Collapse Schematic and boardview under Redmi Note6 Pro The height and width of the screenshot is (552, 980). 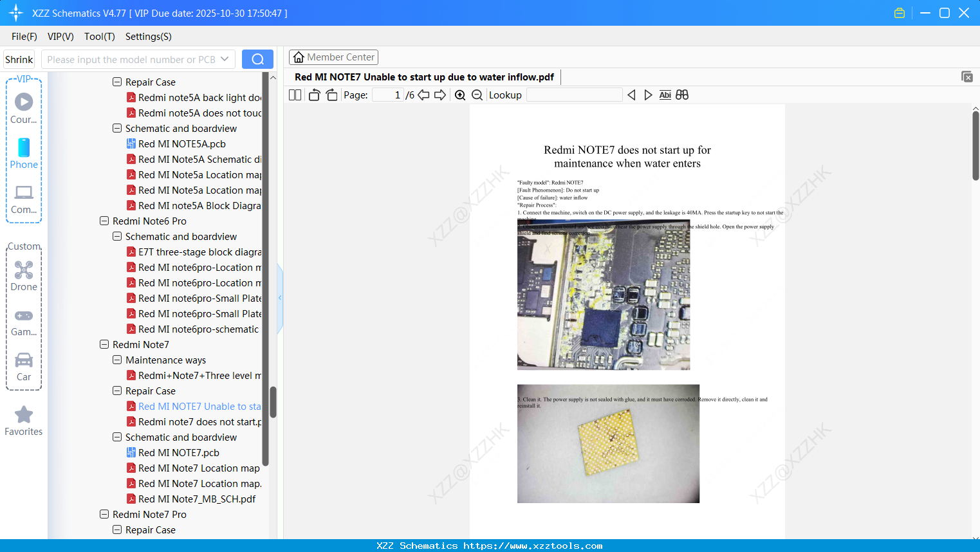pos(117,237)
